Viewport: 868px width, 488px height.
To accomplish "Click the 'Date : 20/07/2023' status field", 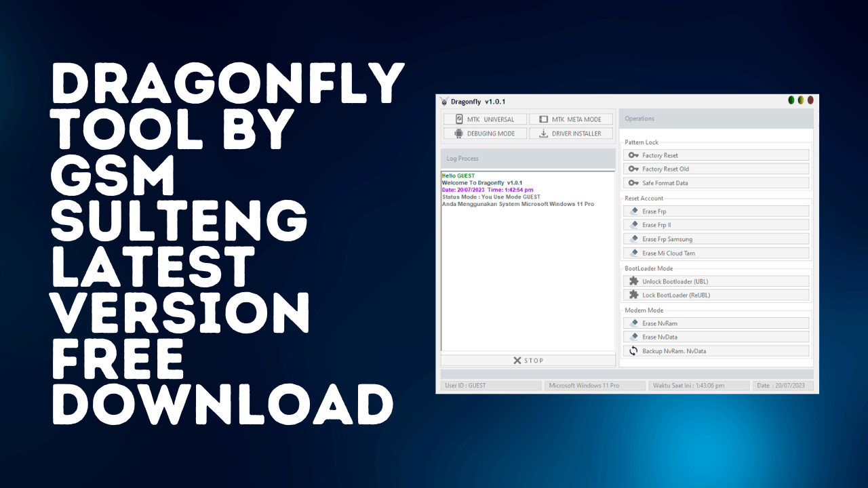I will [x=783, y=386].
